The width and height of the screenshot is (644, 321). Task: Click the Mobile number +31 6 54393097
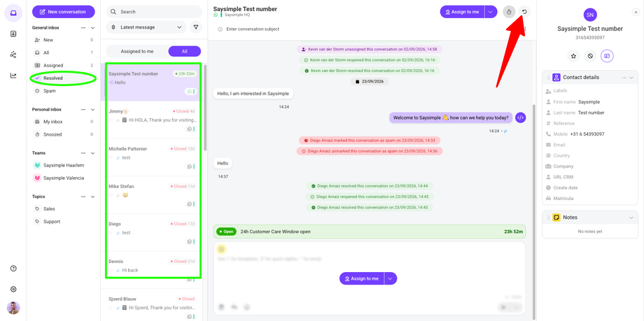[587, 134]
